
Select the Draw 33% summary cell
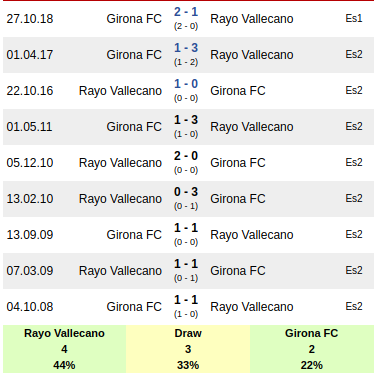coord(188,349)
